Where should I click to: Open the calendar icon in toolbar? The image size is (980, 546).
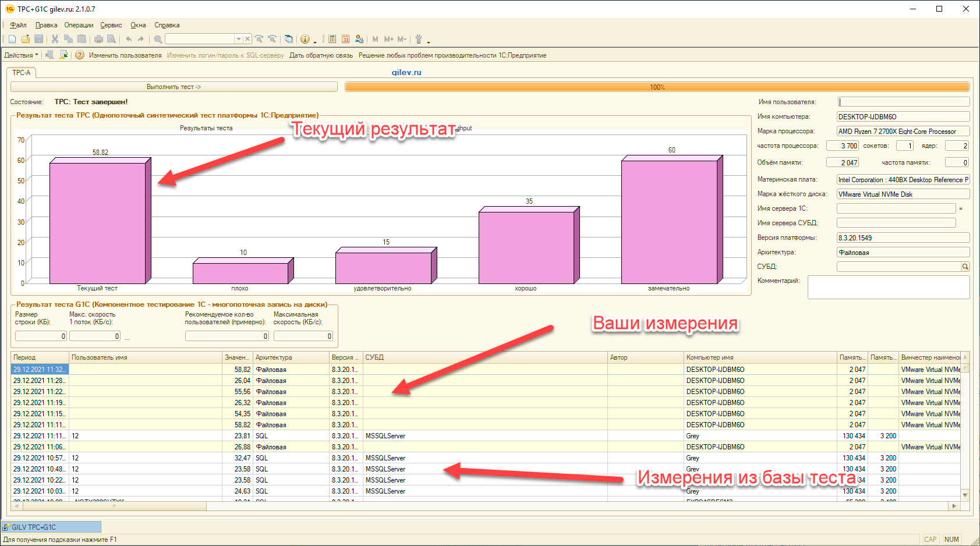tap(345, 39)
